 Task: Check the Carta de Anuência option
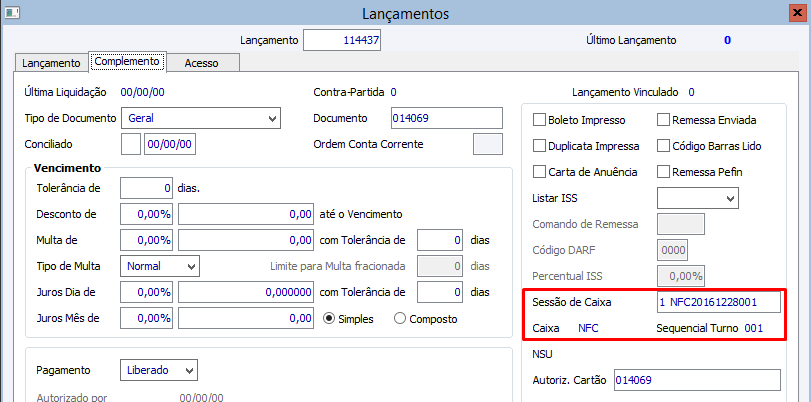[540, 172]
